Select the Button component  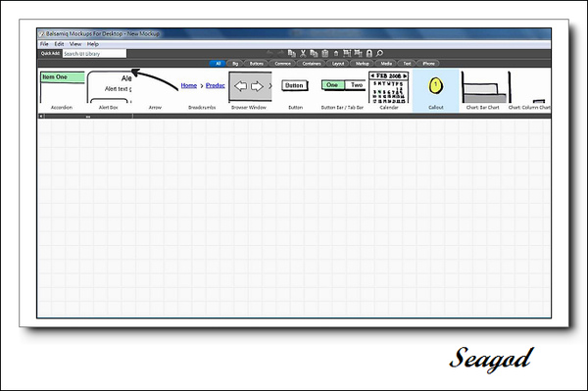coord(296,90)
